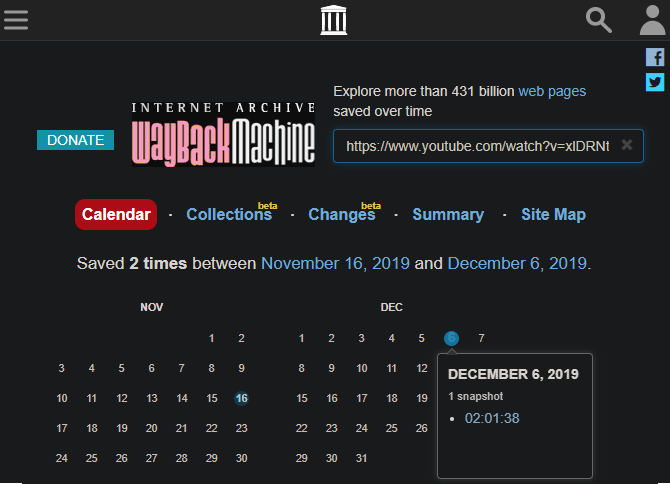
Task: Share page via Twitter icon
Action: 655,82
